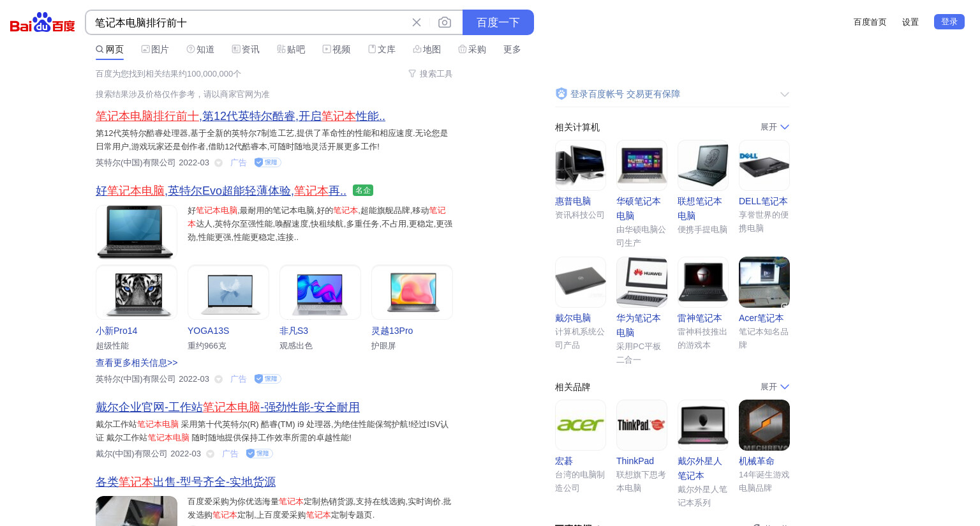
Task: Click the YOGA13S link
Action: tap(209, 331)
